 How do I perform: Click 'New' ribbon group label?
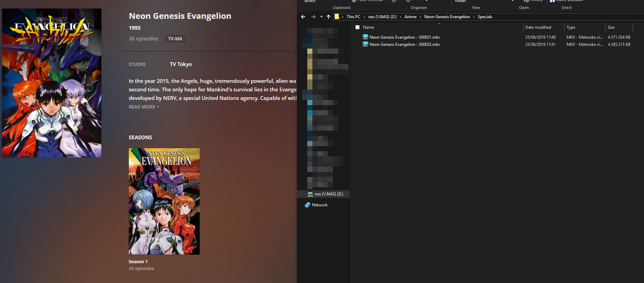coord(476,7)
